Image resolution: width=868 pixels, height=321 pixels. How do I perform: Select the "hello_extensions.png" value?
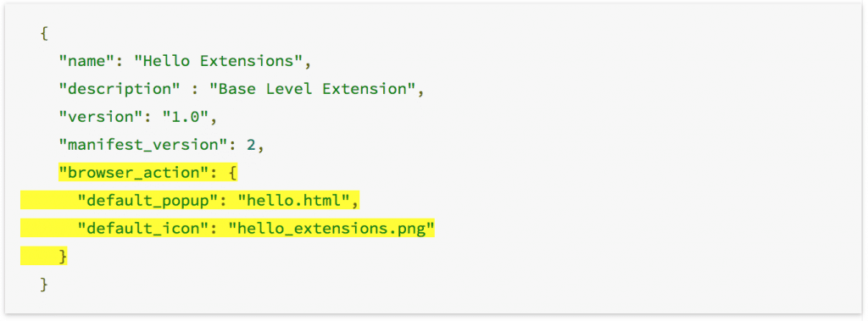331,229
